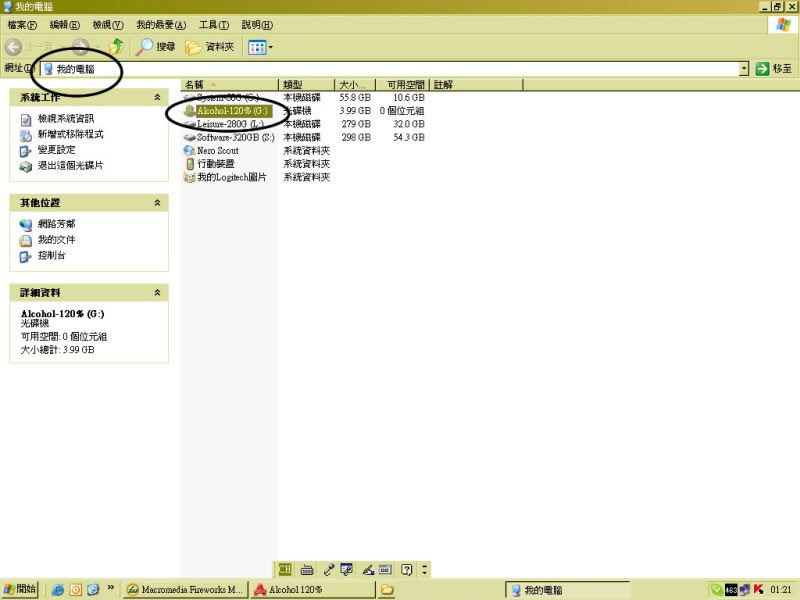Select the Alcohol-120% (G:) drive
The image size is (800, 600).
tap(227, 111)
